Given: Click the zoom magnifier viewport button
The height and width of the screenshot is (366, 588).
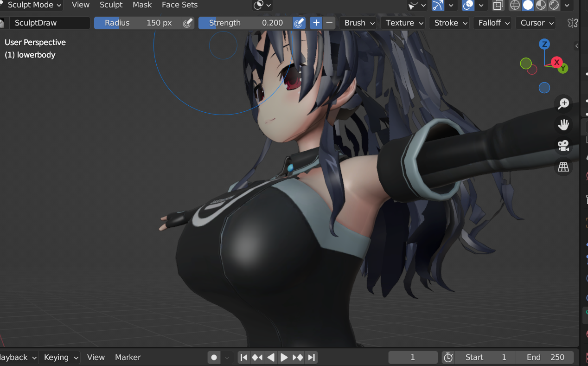Looking at the screenshot, I should click(563, 103).
